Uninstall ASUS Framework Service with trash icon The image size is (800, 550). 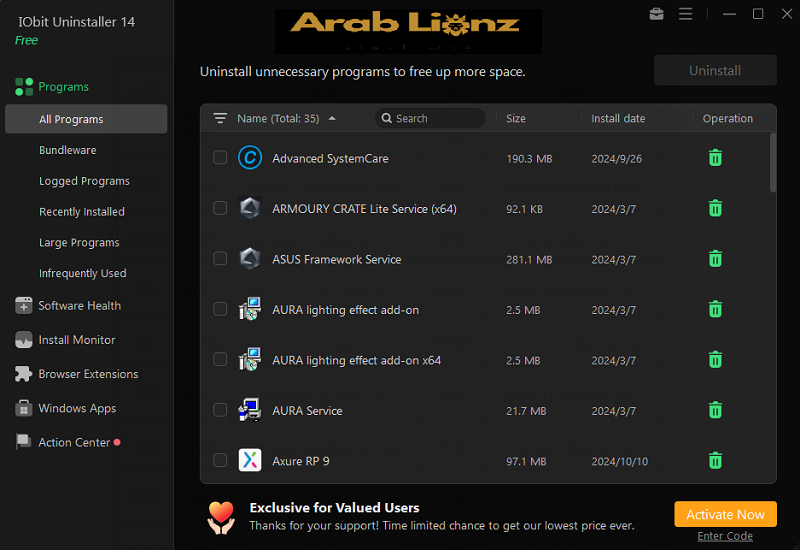[715, 259]
